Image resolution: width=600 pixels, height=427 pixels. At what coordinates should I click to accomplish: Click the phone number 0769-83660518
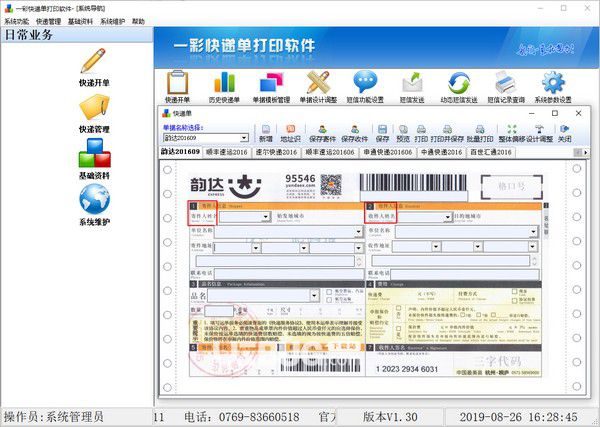click(x=259, y=417)
